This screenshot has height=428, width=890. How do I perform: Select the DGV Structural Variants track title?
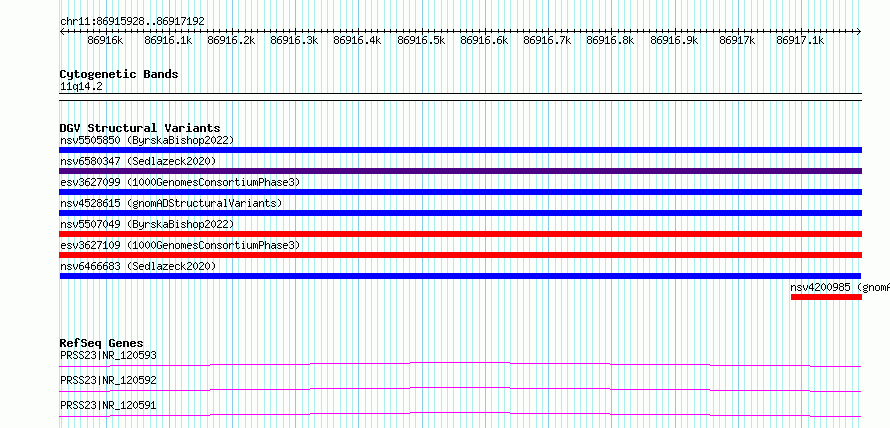point(140,128)
